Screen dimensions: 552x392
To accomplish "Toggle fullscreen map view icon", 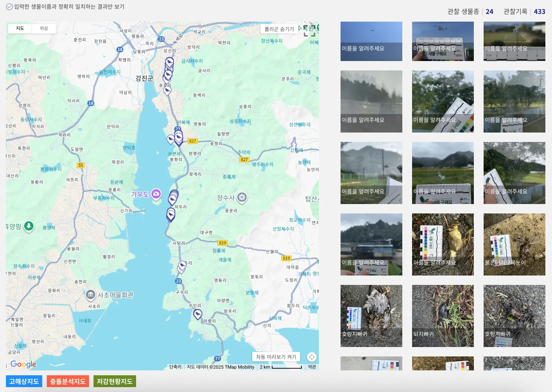I will click(x=309, y=31).
